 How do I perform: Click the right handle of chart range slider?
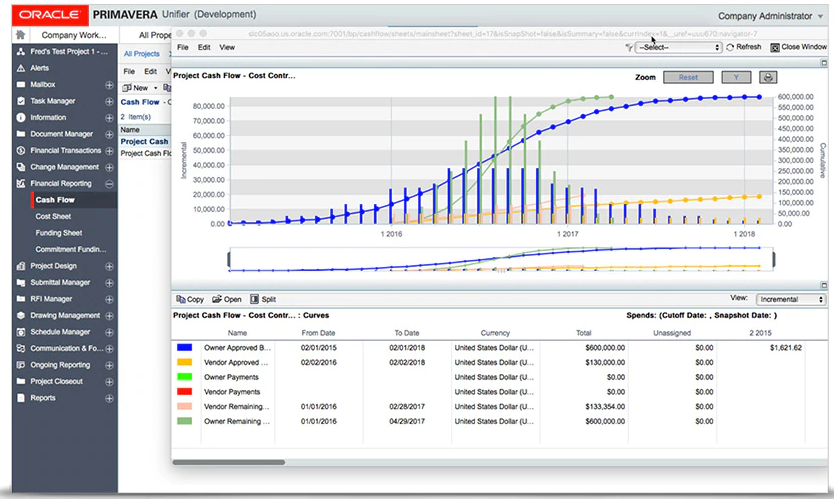(773, 260)
